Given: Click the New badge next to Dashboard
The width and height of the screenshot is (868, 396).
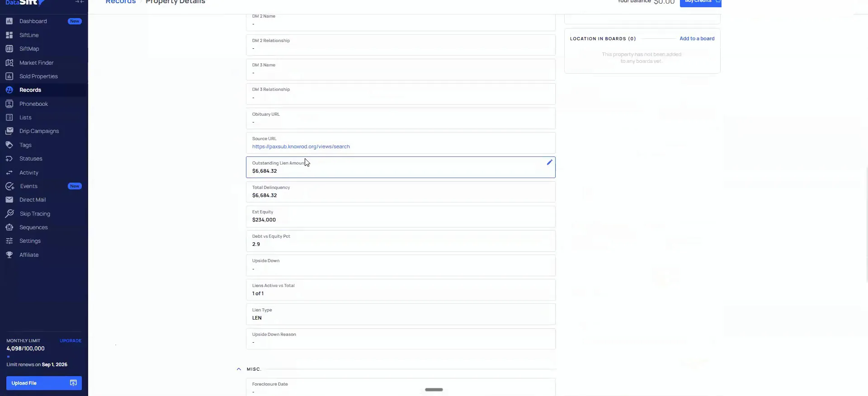Looking at the screenshot, I should point(75,21).
